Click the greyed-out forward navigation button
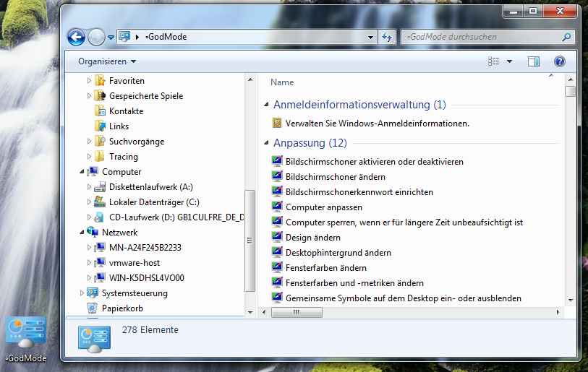Image resolution: width=588 pixels, height=372 pixels. (x=96, y=37)
